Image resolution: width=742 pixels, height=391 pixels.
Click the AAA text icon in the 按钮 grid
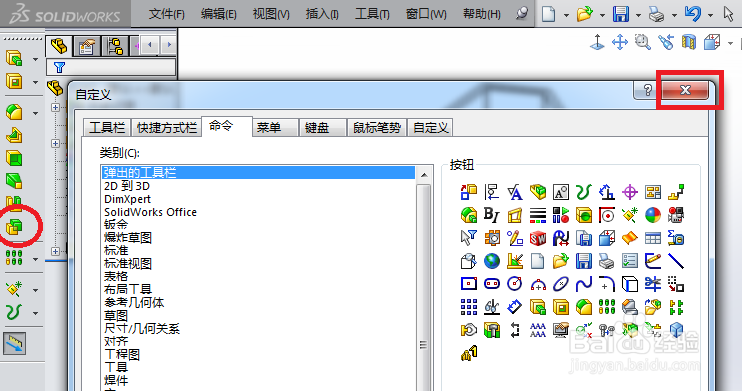coord(538,330)
